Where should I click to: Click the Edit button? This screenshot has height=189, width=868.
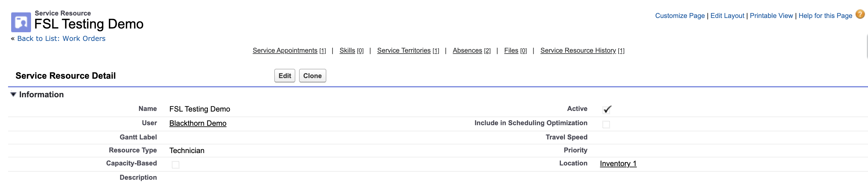pos(284,76)
